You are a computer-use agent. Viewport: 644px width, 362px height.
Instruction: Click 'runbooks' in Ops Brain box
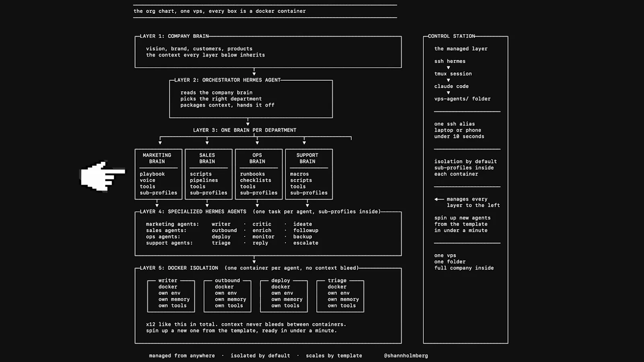click(252, 174)
